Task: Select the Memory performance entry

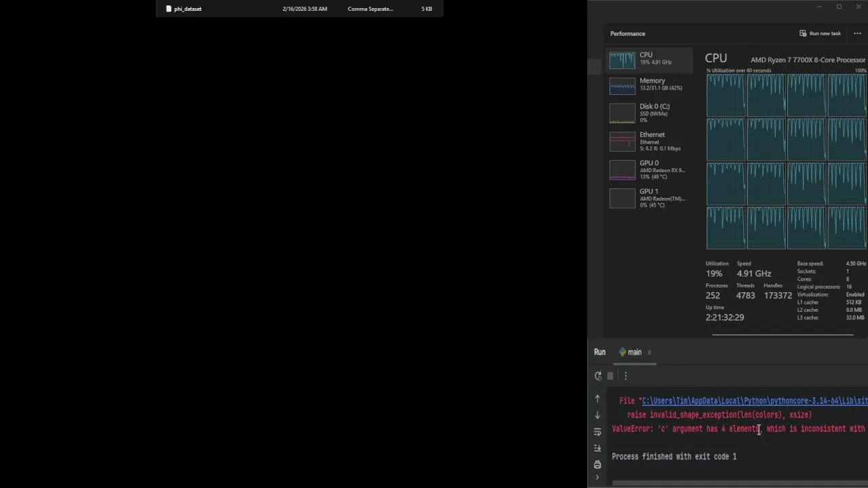Action: (650, 85)
